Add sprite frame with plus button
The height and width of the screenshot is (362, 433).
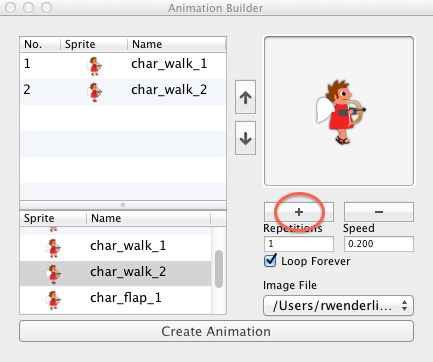click(x=299, y=212)
